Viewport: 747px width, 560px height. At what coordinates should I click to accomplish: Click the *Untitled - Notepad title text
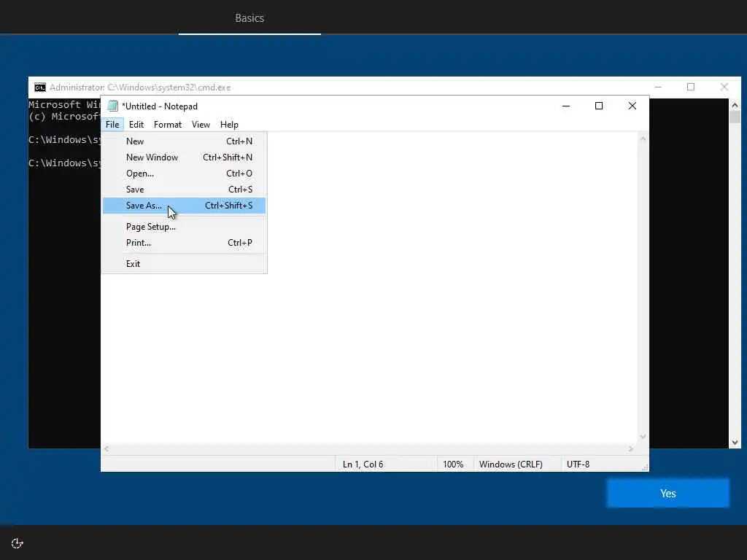160,106
